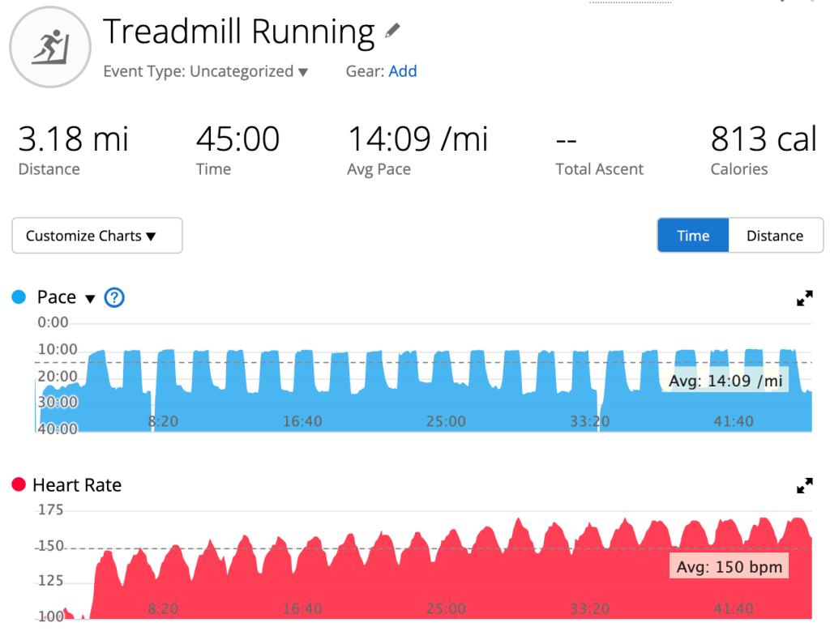Switch chart axis to Time
Image resolution: width=830 pixels, height=644 pixels.
(x=693, y=236)
